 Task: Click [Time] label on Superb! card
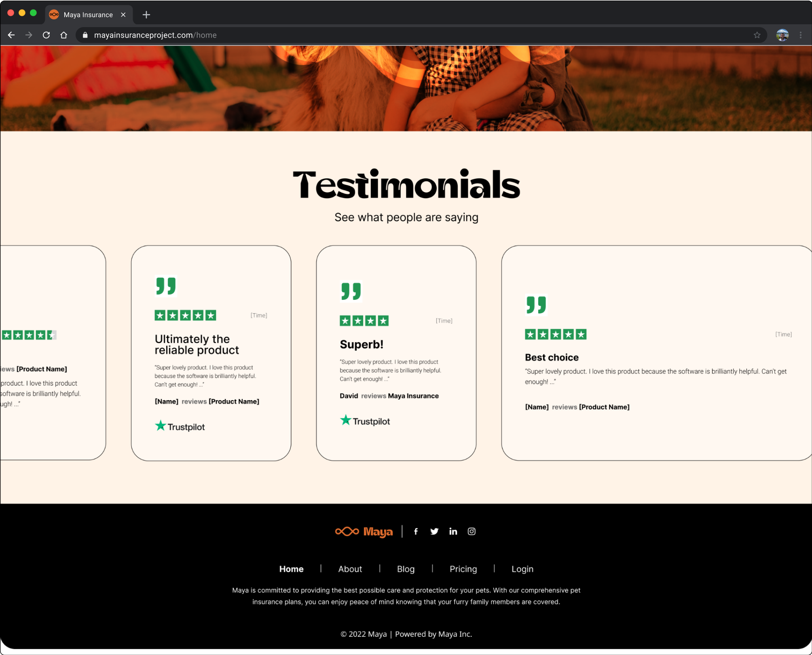coord(444,321)
